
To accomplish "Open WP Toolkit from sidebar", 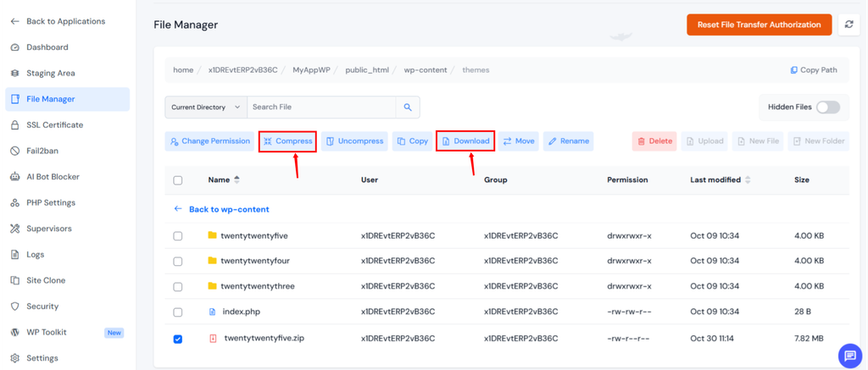I will pos(68,333).
